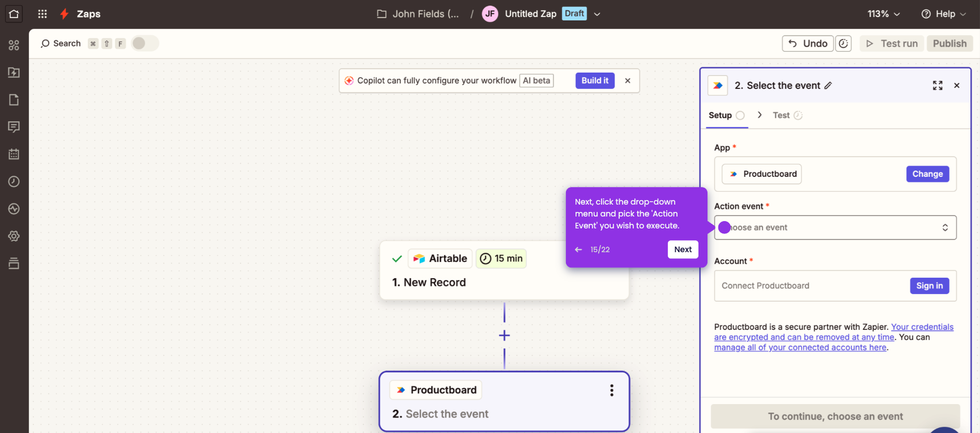Click the Copilot icon in banner
Image resolution: width=980 pixels, height=433 pixels.
[349, 80]
